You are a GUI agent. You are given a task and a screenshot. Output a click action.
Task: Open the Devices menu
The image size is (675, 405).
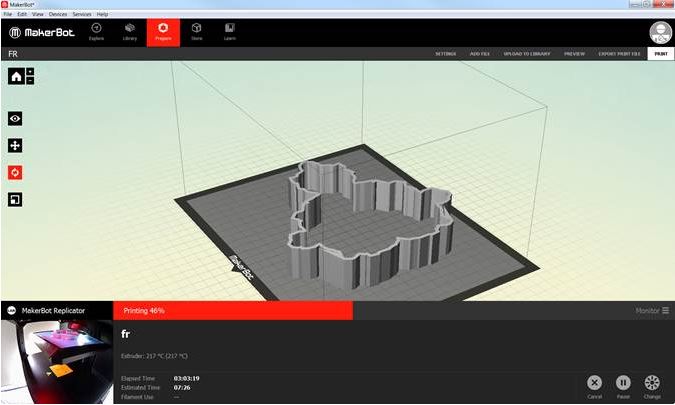[x=58, y=14]
